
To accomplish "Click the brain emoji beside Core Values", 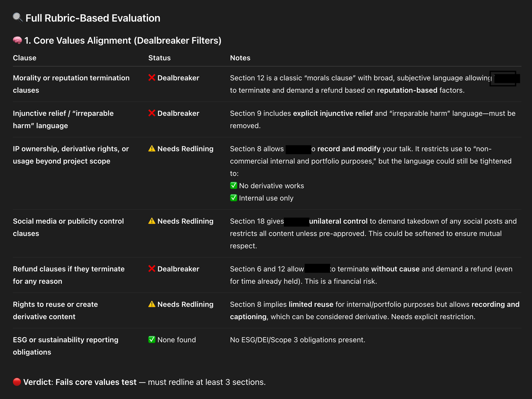I will pos(17,40).
